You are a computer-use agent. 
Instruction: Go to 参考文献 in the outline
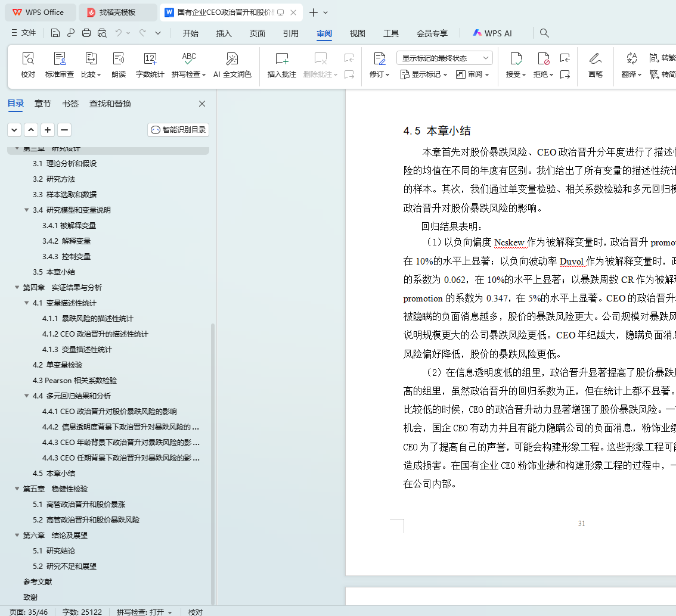coord(38,582)
